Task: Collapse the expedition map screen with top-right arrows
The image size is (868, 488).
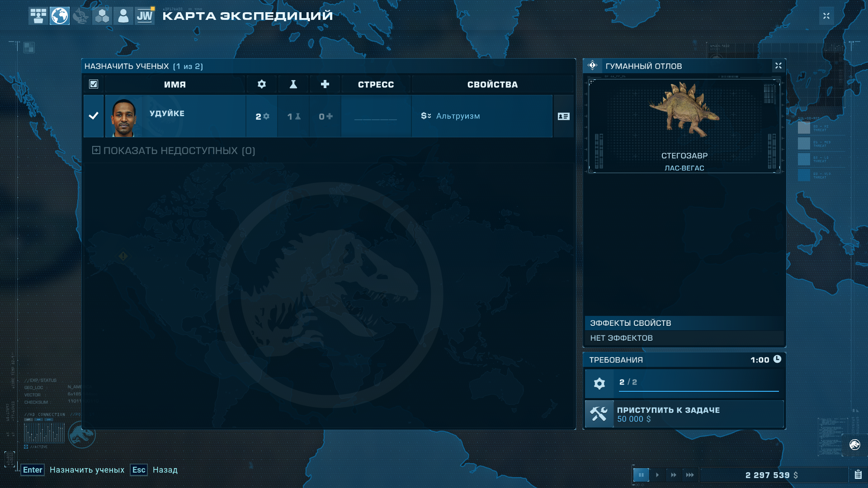Action: pos(826,16)
